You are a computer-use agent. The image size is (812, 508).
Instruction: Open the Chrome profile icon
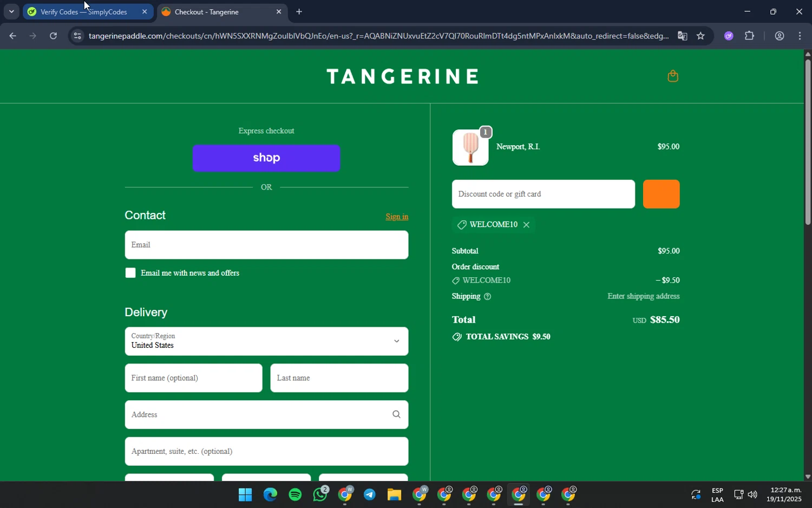(x=780, y=36)
